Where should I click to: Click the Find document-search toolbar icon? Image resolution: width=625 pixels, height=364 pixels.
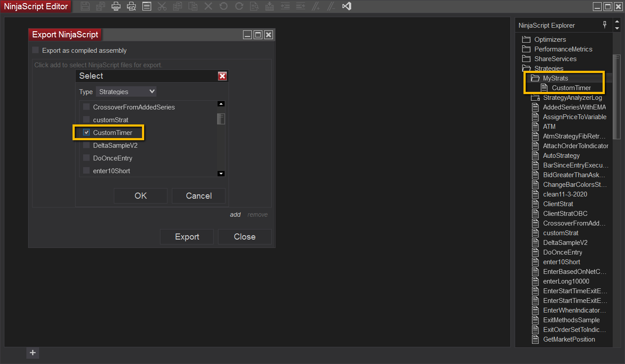254,7
